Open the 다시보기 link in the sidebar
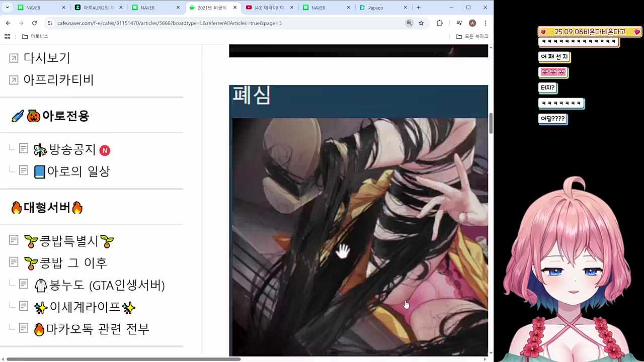The image size is (644, 362). [x=47, y=58]
